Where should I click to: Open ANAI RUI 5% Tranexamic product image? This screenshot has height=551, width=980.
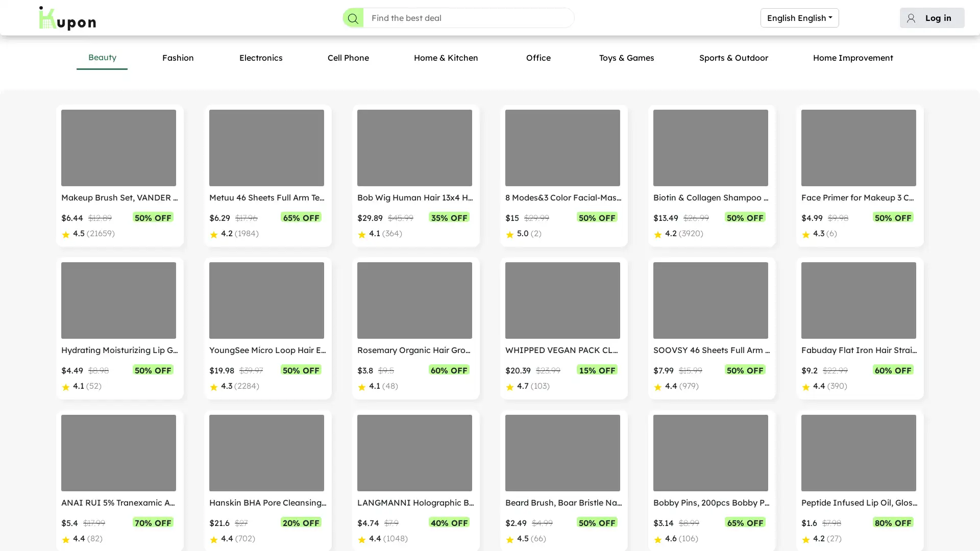point(118,453)
